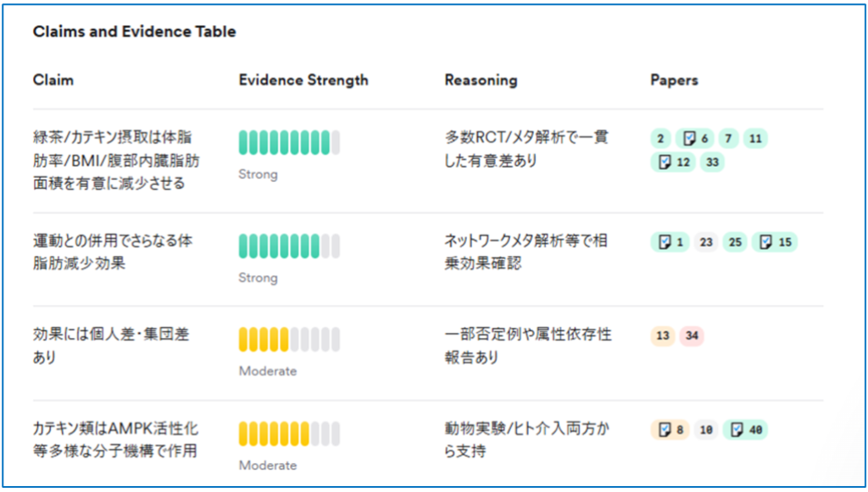Viewport: 868px width, 492px height.
Task: Open pink paper badge 34
Action: point(692,335)
